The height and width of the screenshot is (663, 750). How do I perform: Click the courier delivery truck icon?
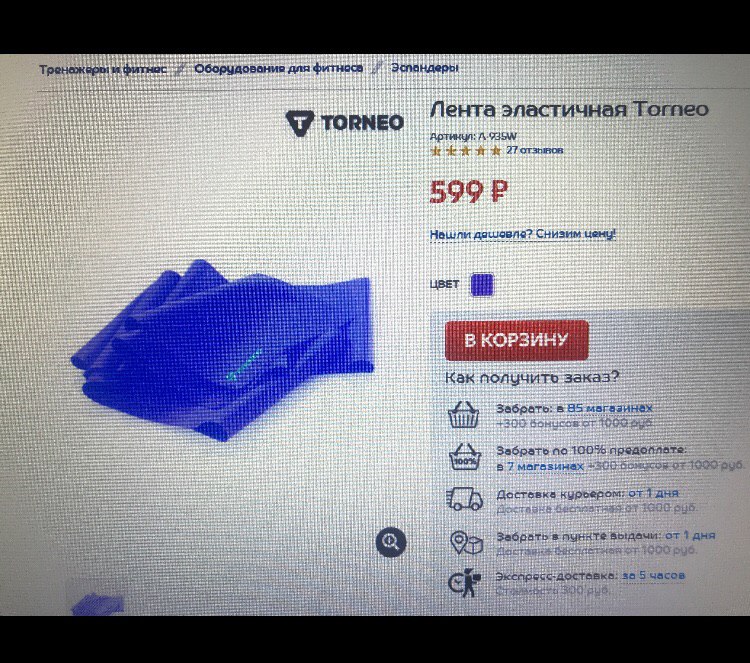coord(464,499)
